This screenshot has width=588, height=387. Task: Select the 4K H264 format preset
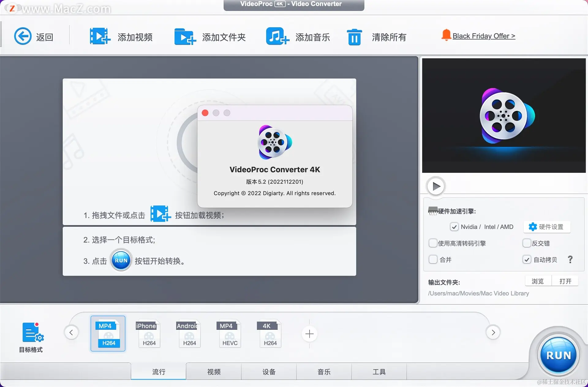click(270, 334)
